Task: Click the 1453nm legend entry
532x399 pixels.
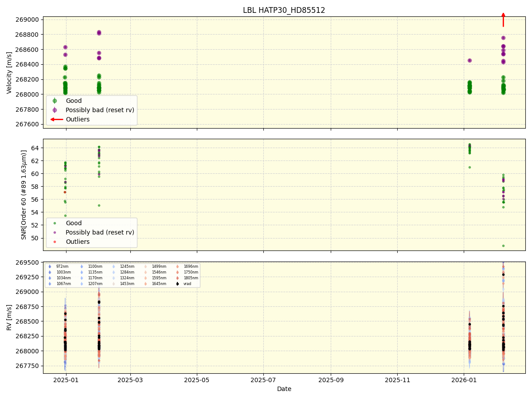Action: 123,284
